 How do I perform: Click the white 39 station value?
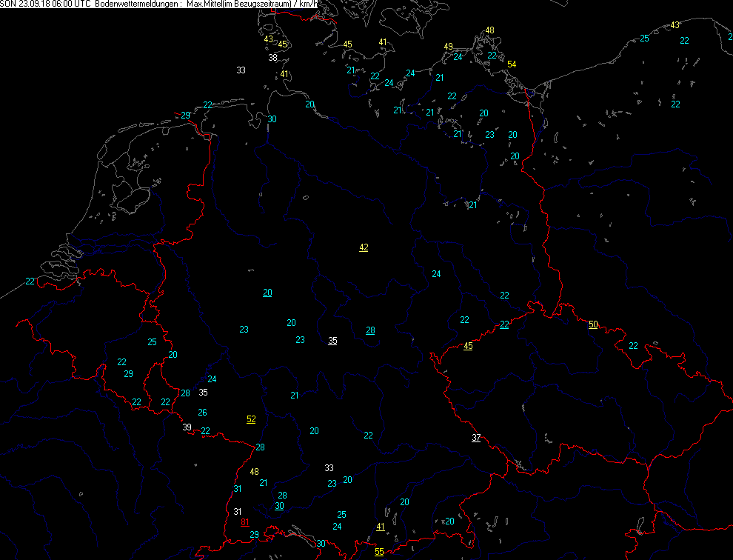pos(187,427)
